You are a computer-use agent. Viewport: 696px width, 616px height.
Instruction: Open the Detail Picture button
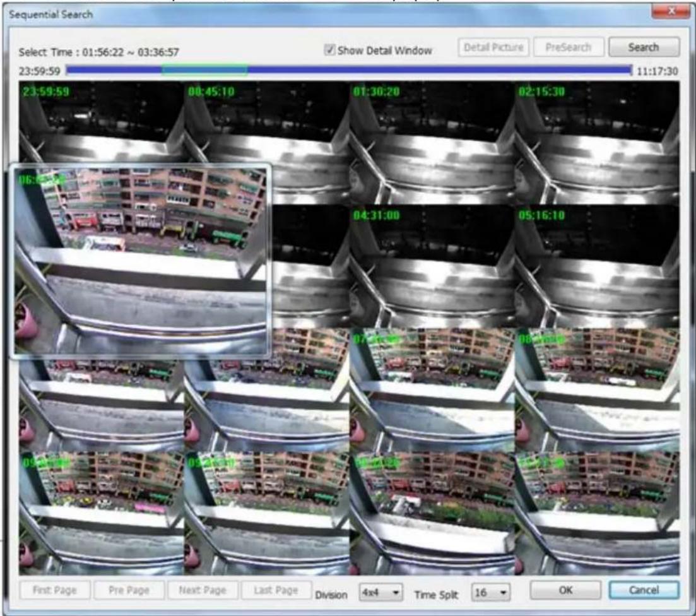493,47
